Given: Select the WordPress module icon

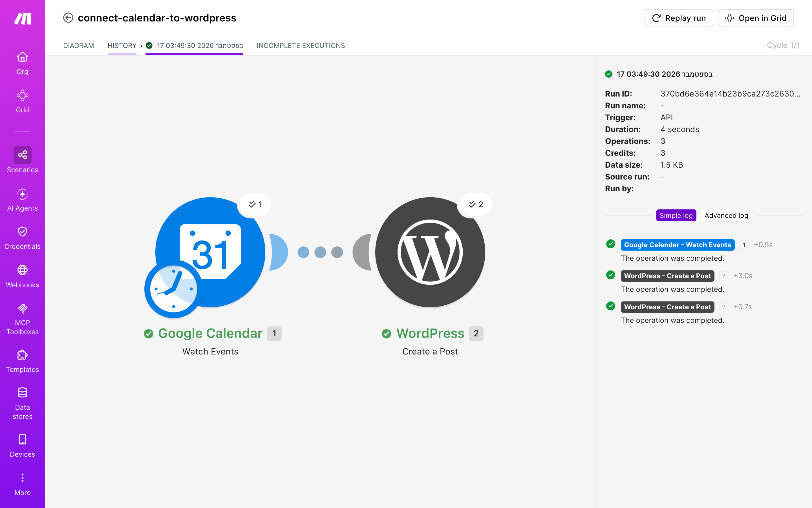Looking at the screenshot, I should 430,252.
